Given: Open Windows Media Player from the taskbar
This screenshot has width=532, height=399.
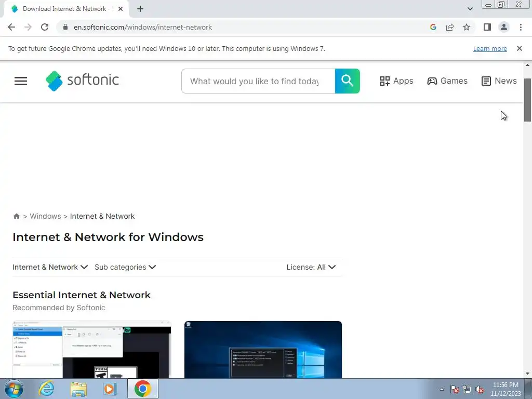Looking at the screenshot, I should [x=110, y=389].
